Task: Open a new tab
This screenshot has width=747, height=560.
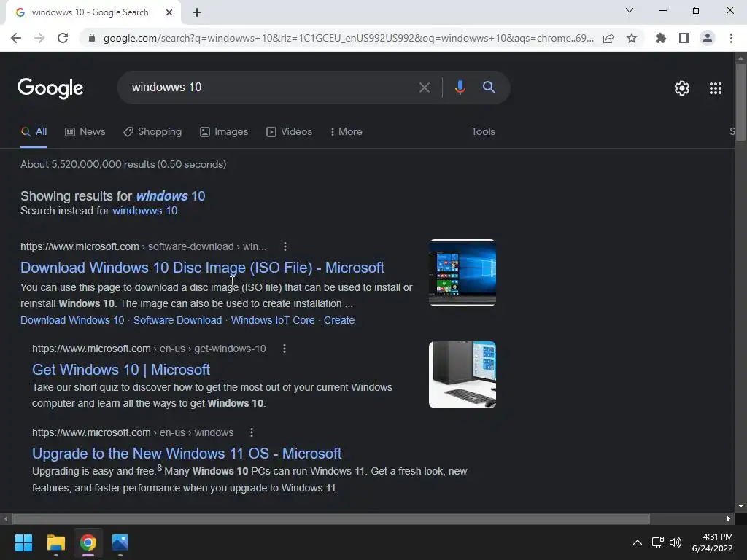Action: pyautogui.click(x=197, y=12)
